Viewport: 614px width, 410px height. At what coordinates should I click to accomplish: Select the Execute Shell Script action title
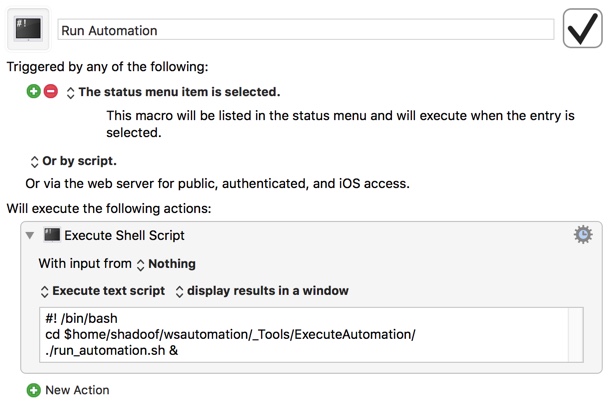click(x=124, y=235)
